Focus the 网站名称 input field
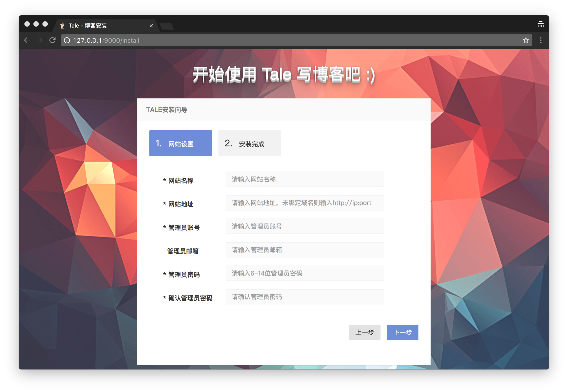The width and height of the screenshot is (568, 392). click(x=304, y=179)
